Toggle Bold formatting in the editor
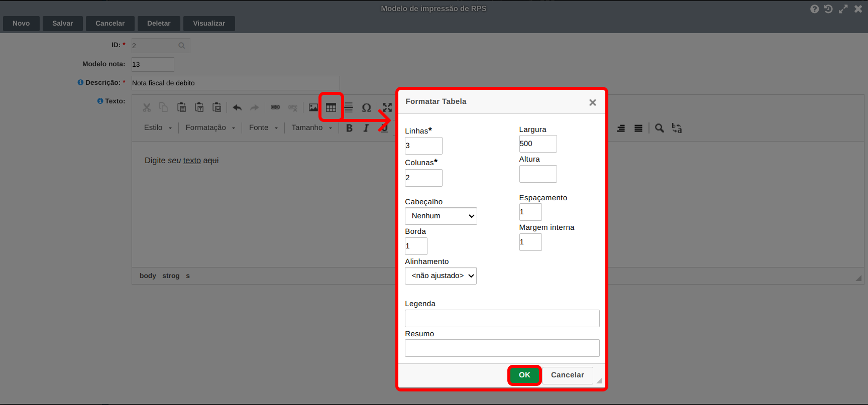The height and width of the screenshot is (405, 868). (x=350, y=128)
